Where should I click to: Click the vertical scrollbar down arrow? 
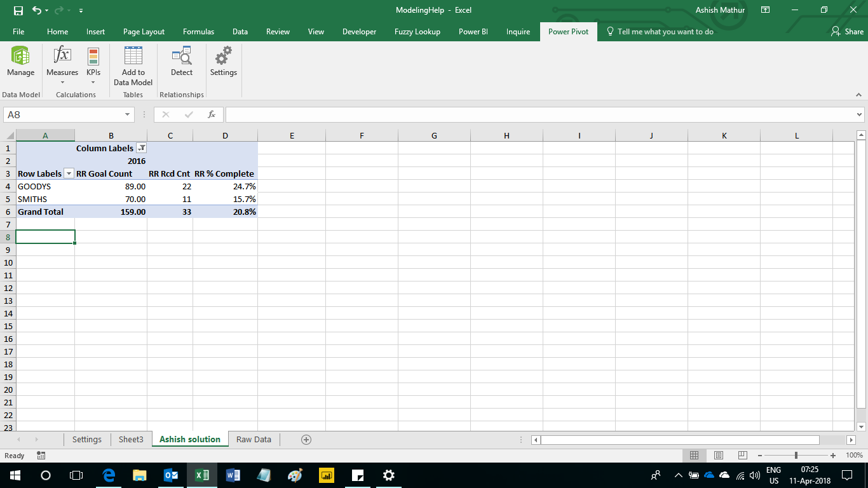tap(861, 427)
